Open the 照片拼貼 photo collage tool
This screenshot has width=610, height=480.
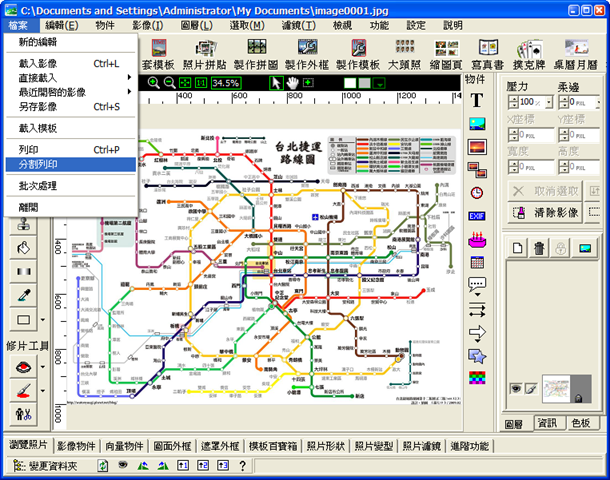pos(205,54)
